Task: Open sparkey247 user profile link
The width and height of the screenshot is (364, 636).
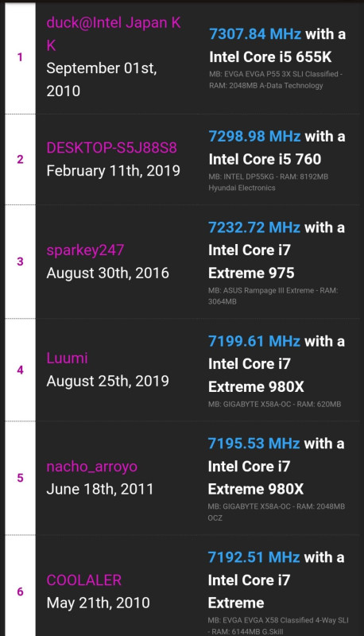Action: (85, 250)
